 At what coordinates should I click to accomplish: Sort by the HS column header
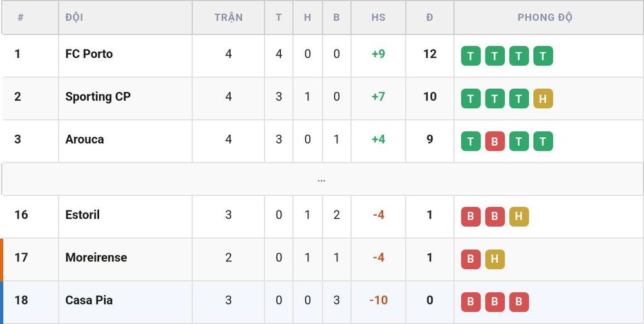pyautogui.click(x=378, y=17)
